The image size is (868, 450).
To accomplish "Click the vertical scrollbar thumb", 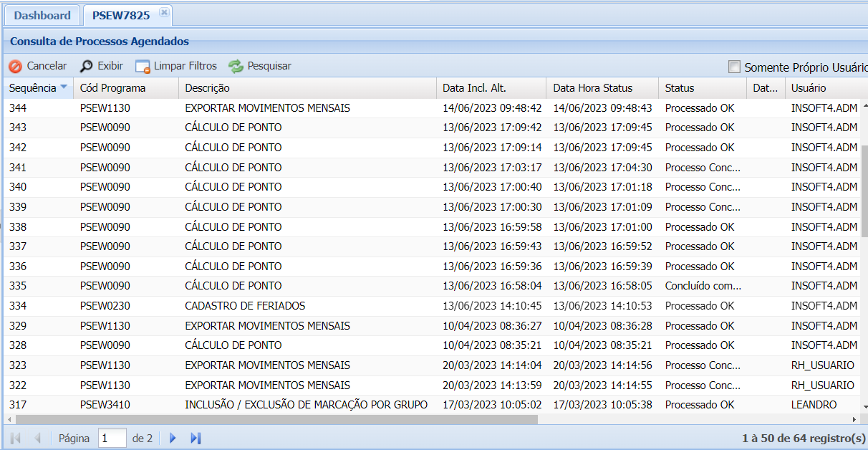I will 864,190.
